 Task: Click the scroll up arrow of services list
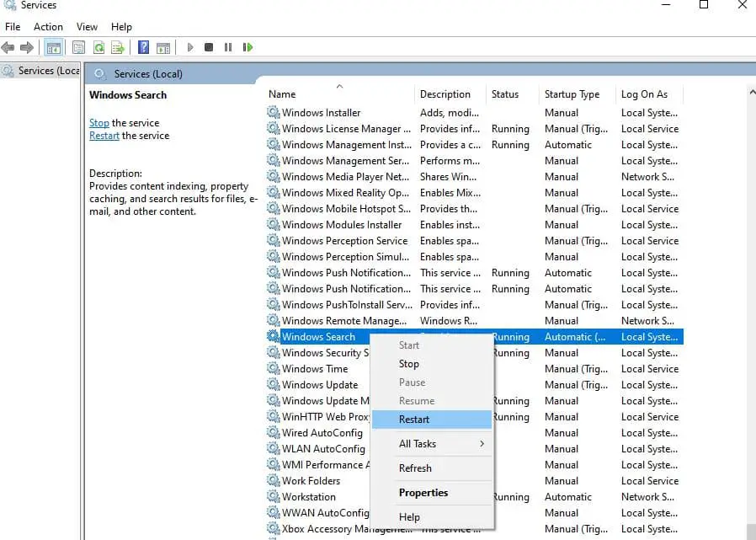(752, 92)
